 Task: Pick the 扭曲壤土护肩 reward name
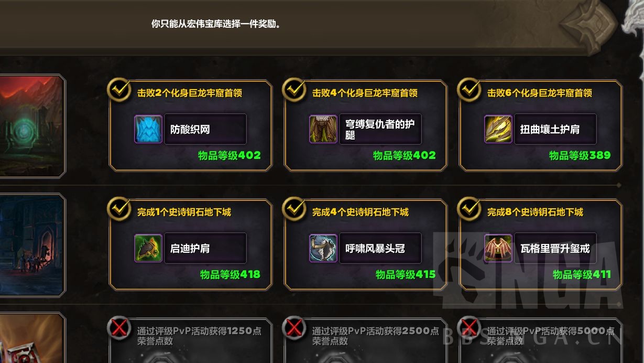[550, 129]
